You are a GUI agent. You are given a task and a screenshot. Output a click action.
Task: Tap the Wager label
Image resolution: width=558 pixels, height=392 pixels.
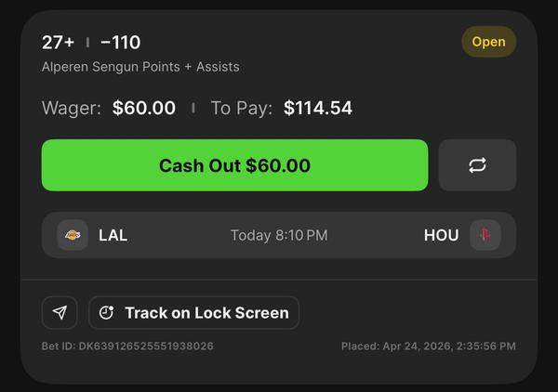coord(72,108)
